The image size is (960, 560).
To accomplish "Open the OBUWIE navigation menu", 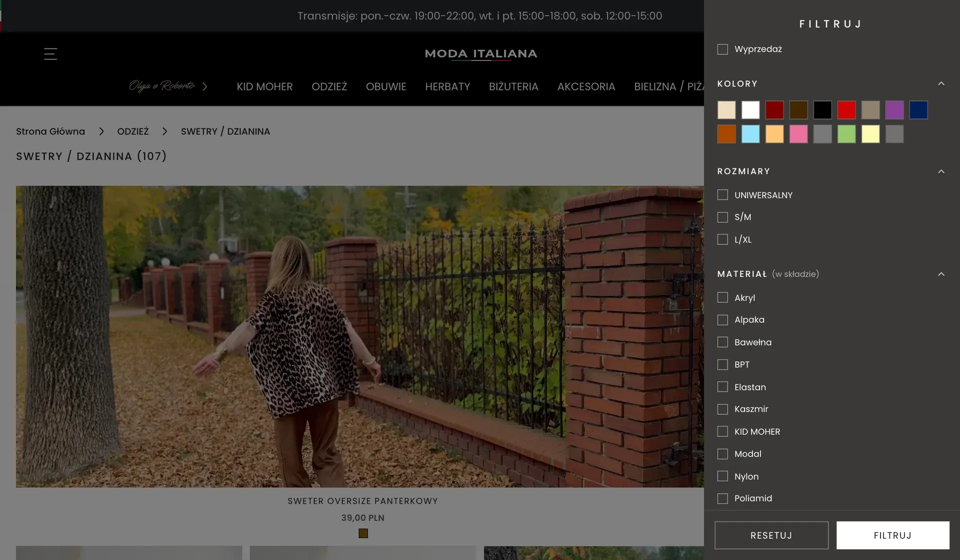I will click(386, 86).
